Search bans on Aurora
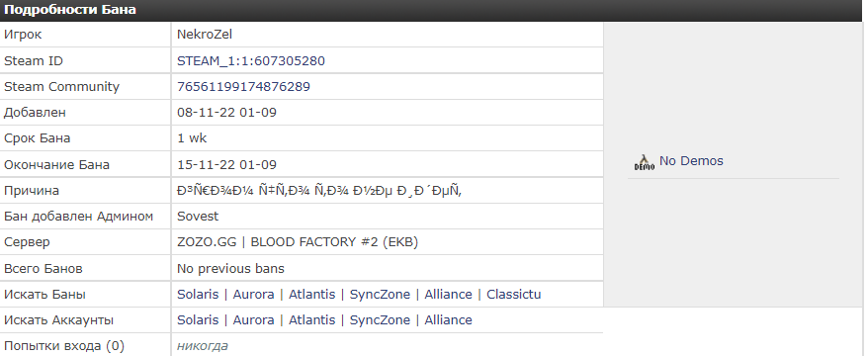 [253, 295]
